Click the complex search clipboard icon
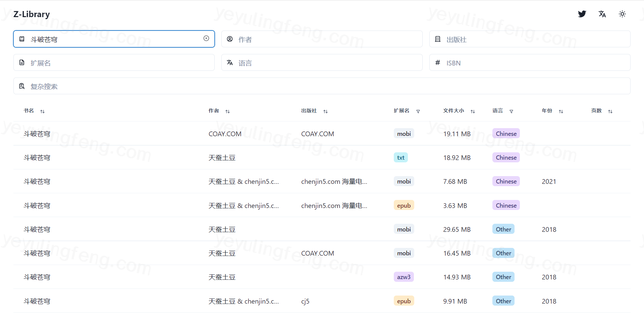 click(x=22, y=86)
